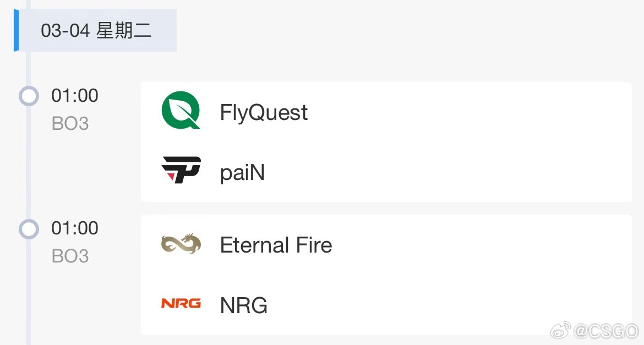The width and height of the screenshot is (644, 345).
Task: Select the 03-04 星期二 date header
Action: [96, 30]
